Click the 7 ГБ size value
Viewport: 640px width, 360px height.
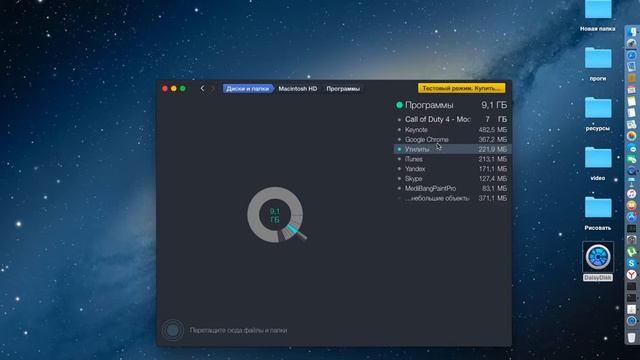click(x=496, y=119)
